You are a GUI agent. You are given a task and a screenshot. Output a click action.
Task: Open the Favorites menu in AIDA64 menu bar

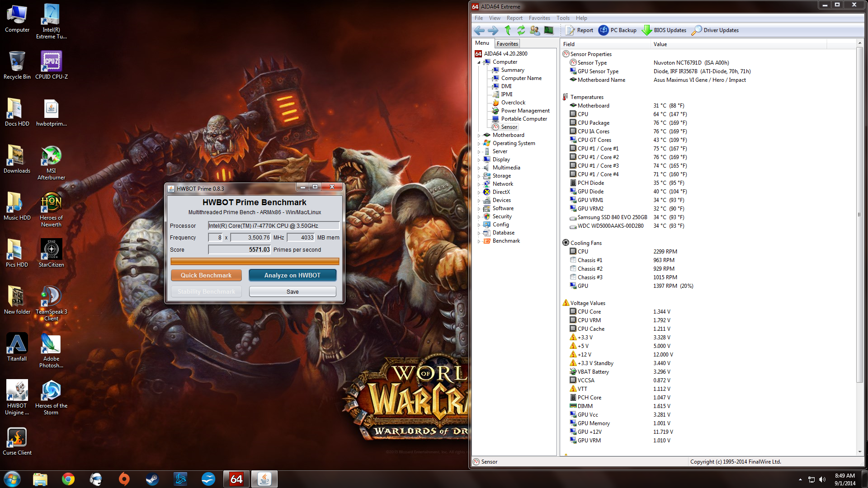click(x=539, y=18)
